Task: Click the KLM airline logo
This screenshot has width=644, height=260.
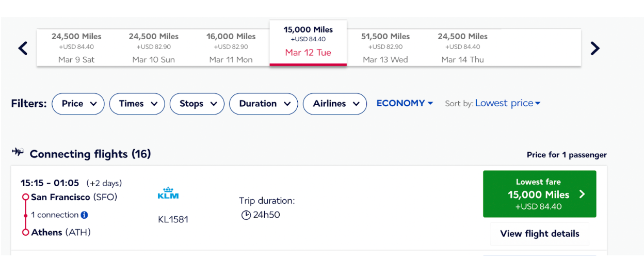Action: [x=168, y=194]
